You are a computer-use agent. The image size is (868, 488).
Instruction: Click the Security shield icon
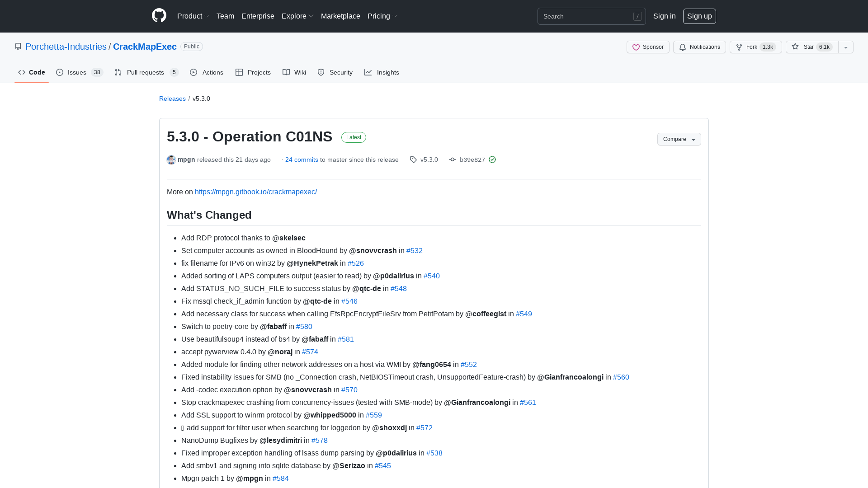(321, 72)
